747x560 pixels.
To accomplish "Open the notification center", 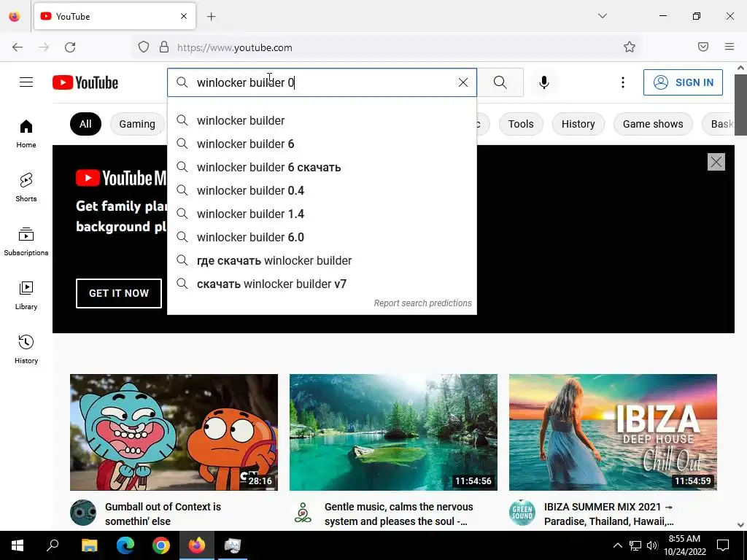I will (x=723, y=545).
